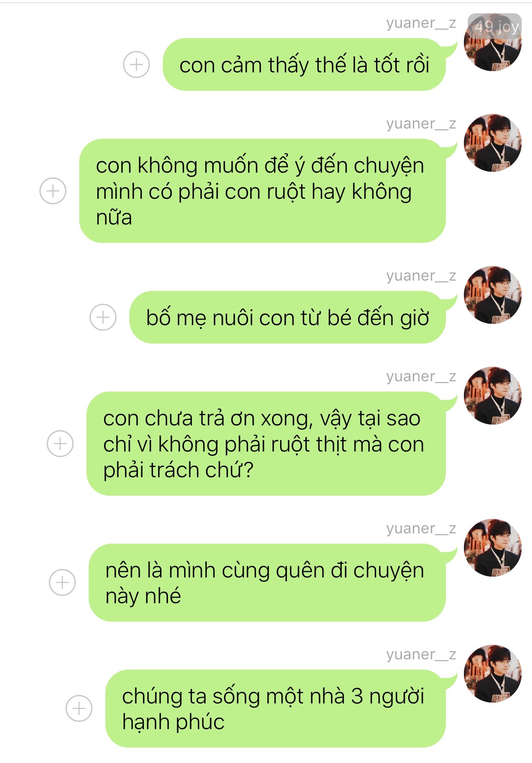Image resolution: width=532 pixels, height=763 pixels.
Task: Click the "chúng ta sống một nhà 3 người" bubble
Action: click(275, 708)
